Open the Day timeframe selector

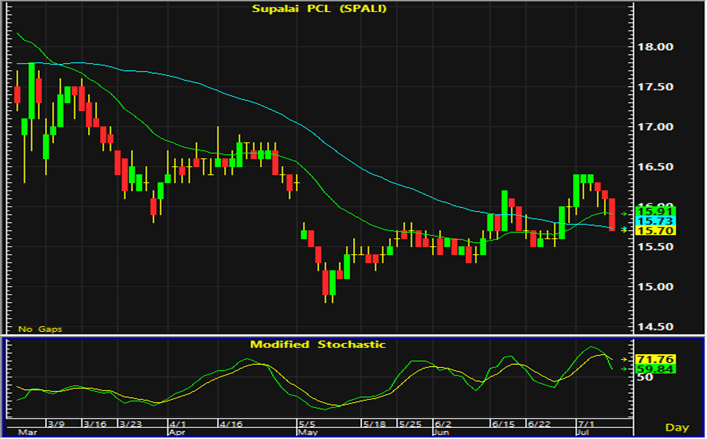click(x=677, y=427)
